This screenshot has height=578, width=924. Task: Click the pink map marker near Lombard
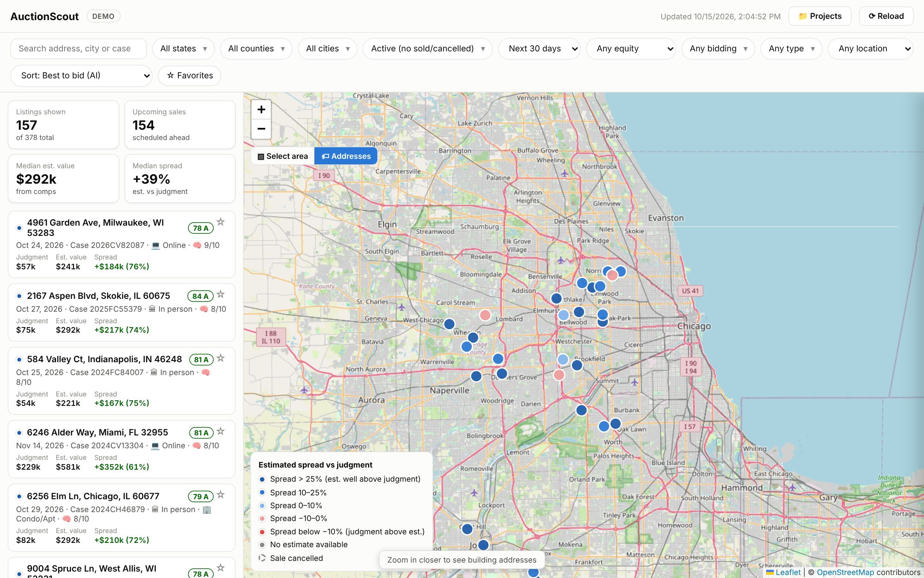pyautogui.click(x=485, y=315)
